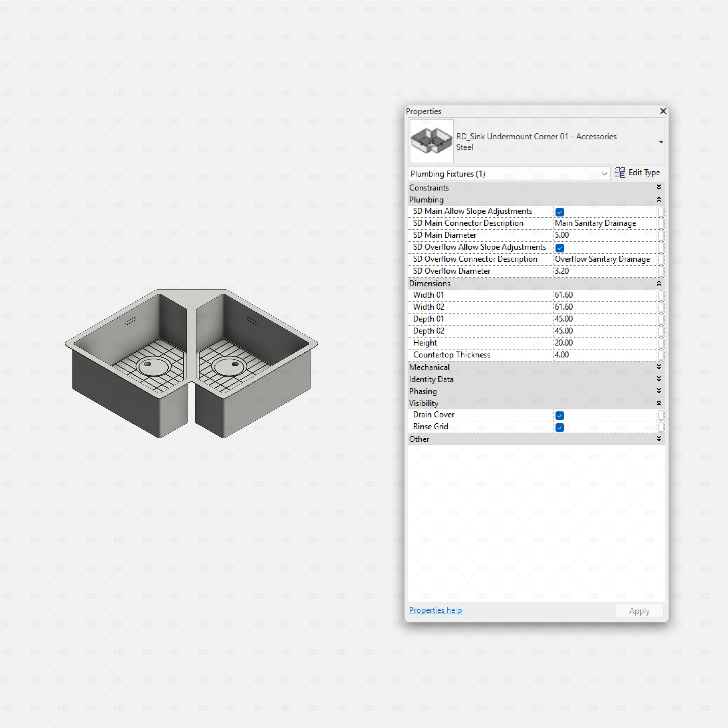Click associate parameter button beside Width 01
The image size is (728, 728).
(662, 295)
